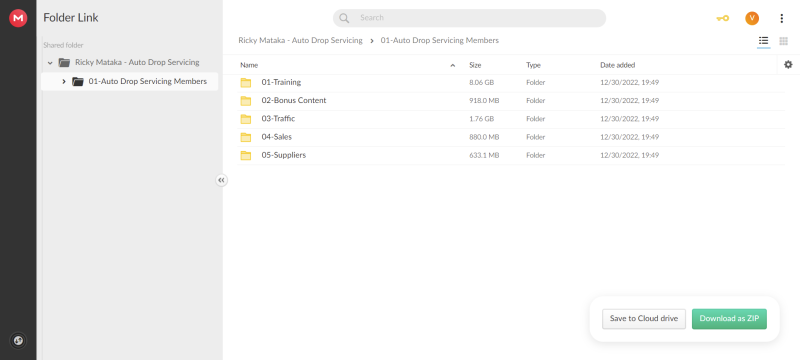Select 01-Auto Drop Servicing Members tree item
800x360 pixels.
click(x=130, y=82)
